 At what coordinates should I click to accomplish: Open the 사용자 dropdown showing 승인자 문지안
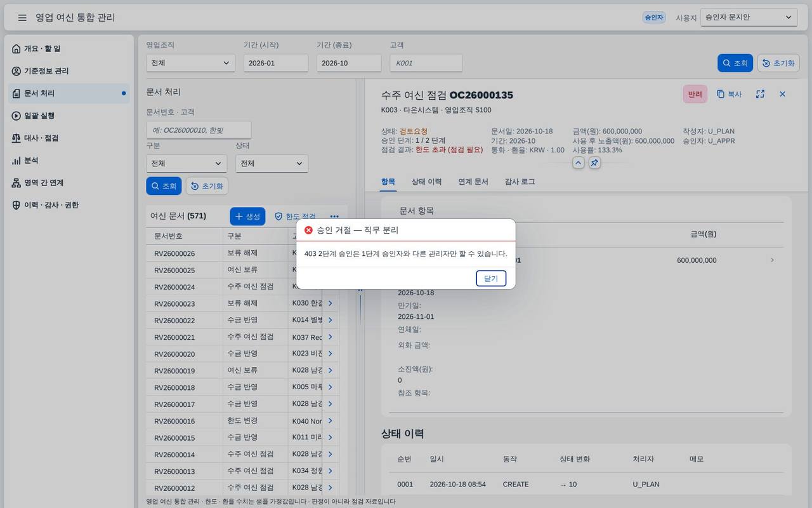pyautogui.click(x=749, y=18)
